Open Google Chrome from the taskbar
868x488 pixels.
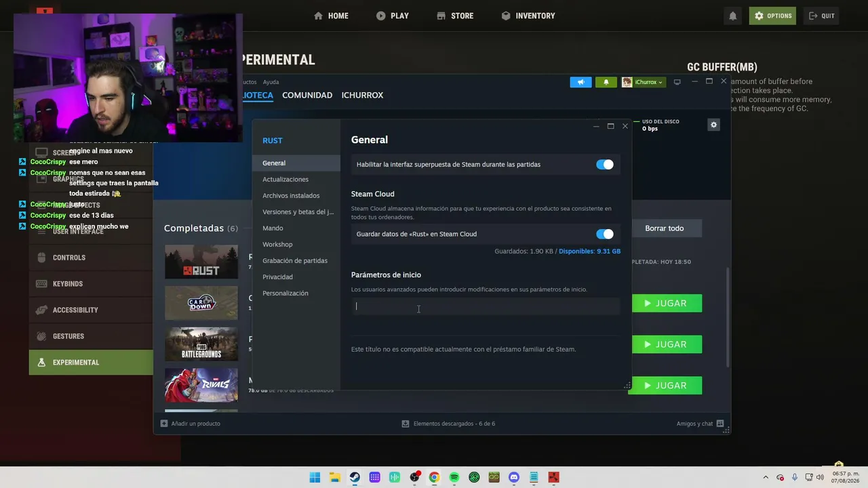[x=434, y=477]
